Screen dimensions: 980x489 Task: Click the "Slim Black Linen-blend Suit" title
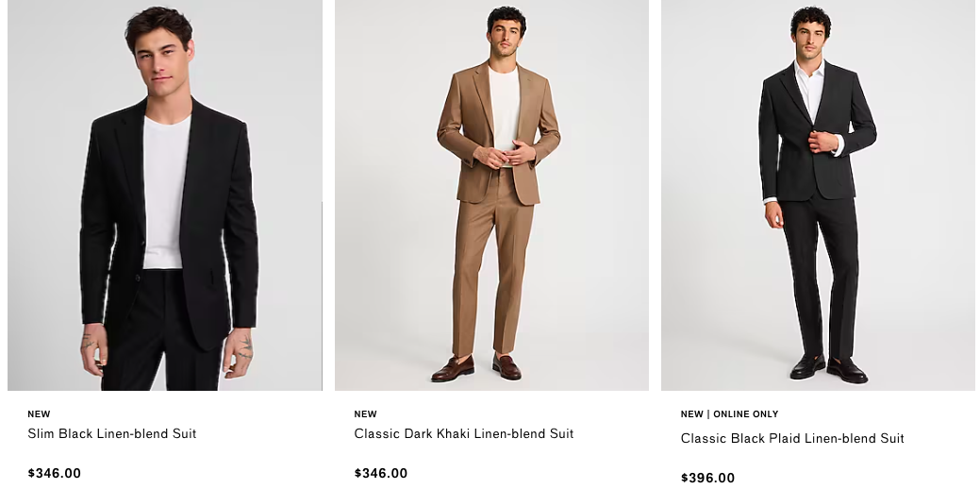pyautogui.click(x=111, y=434)
